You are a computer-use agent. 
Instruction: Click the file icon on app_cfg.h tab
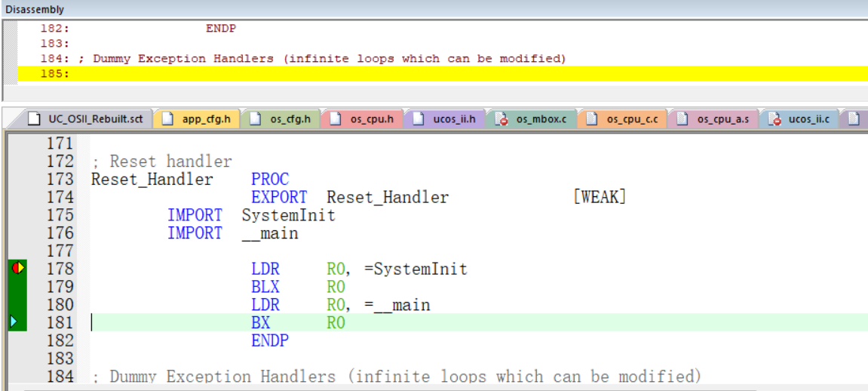pos(167,119)
